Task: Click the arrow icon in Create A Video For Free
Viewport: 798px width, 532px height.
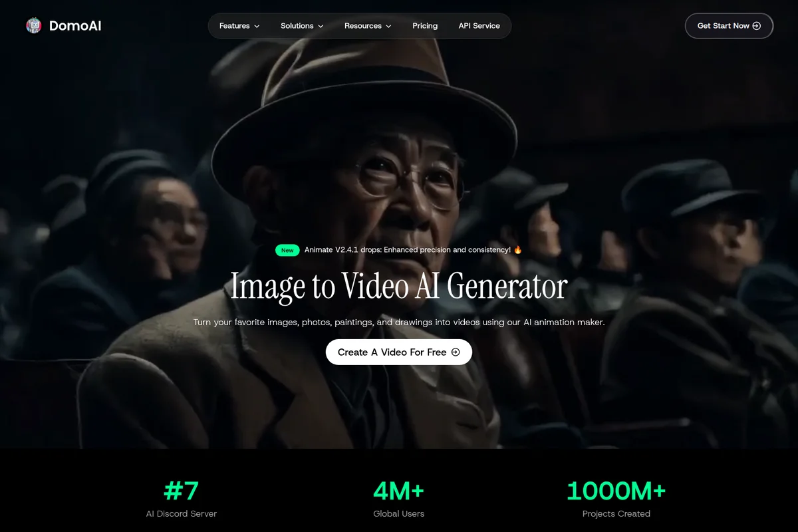Action: [x=454, y=352]
